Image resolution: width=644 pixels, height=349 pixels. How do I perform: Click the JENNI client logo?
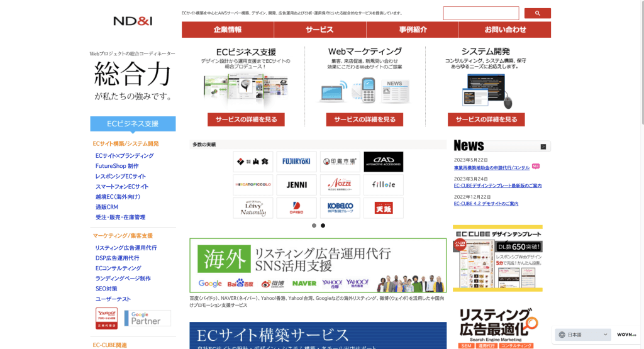click(x=297, y=185)
